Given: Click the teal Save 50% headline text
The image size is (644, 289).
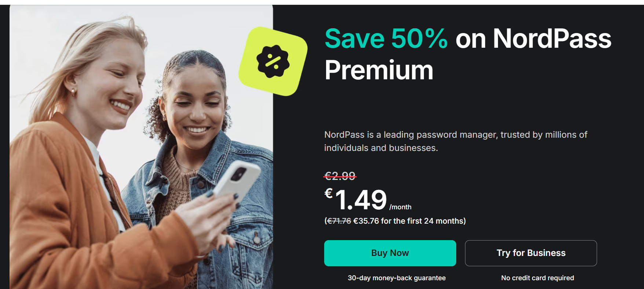Looking at the screenshot, I should 386,39.
